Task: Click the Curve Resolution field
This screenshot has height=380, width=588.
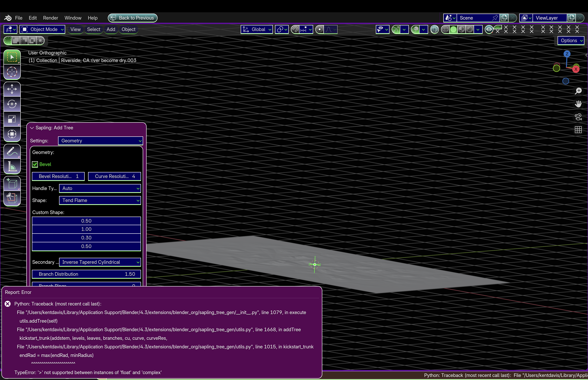Action: (115, 176)
